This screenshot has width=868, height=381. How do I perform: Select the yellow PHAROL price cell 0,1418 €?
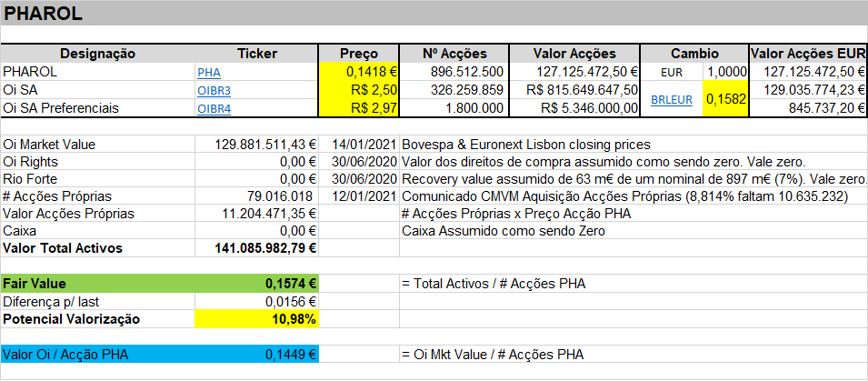click(x=359, y=72)
